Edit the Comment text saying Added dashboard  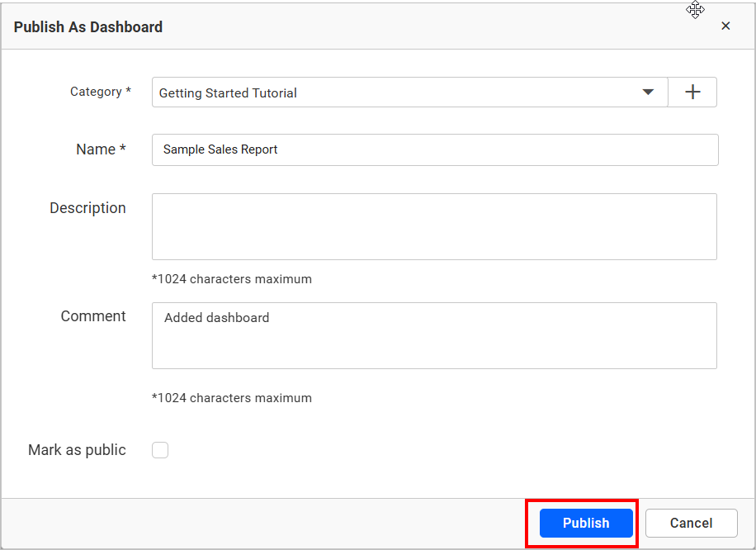click(434, 335)
